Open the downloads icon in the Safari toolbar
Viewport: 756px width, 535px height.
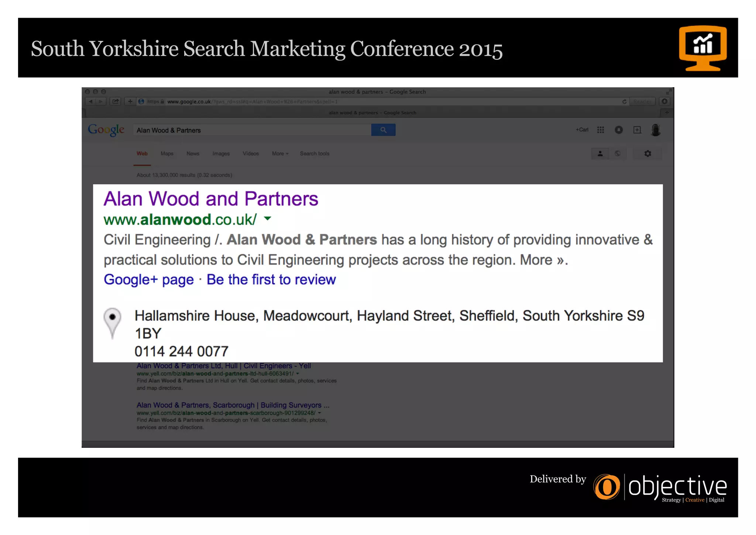[664, 102]
